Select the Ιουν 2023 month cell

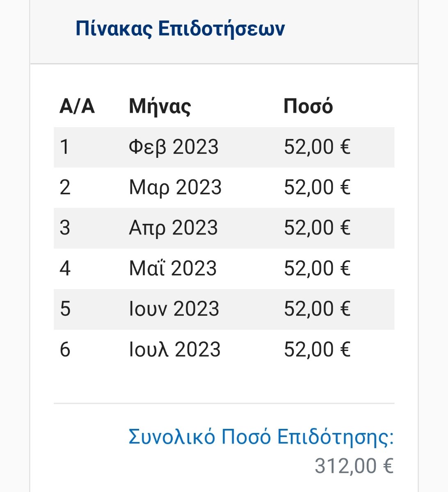(x=174, y=309)
